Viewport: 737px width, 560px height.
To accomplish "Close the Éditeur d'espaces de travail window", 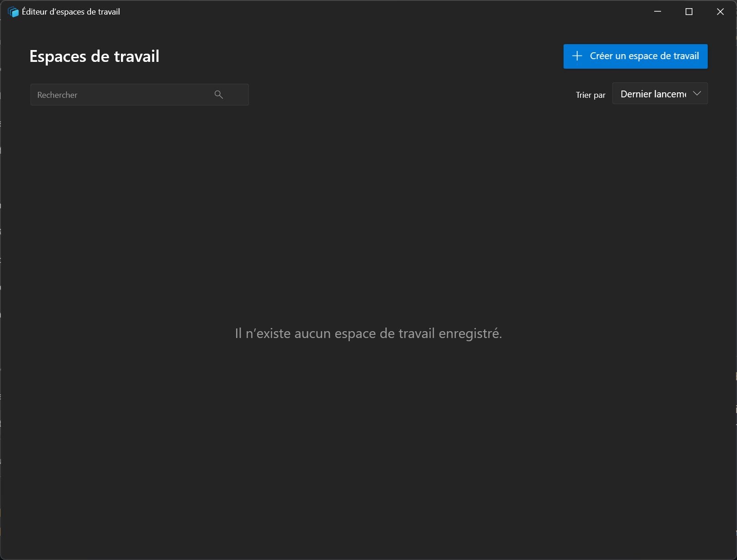I will pyautogui.click(x=720, y=12).
